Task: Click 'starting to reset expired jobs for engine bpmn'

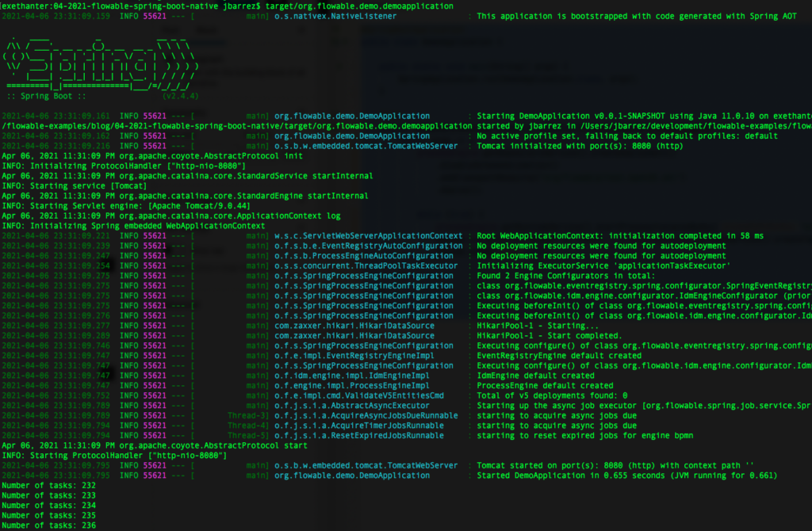Action: pos(585,436)
